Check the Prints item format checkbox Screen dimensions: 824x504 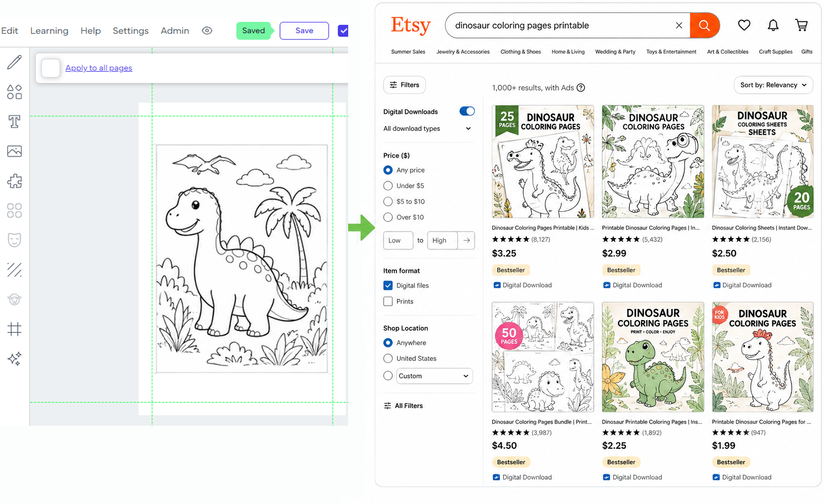[388, 301]
